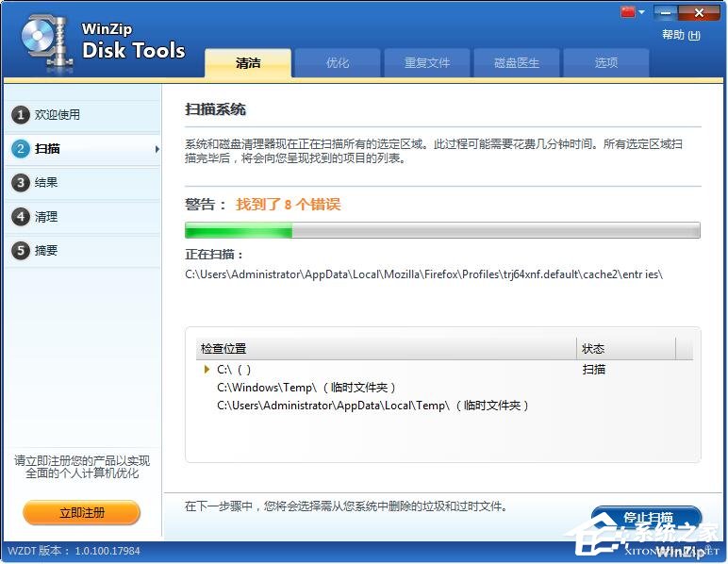Click the step 3 results number icon
The image size is (728, 564).
[x=21, y=183]
